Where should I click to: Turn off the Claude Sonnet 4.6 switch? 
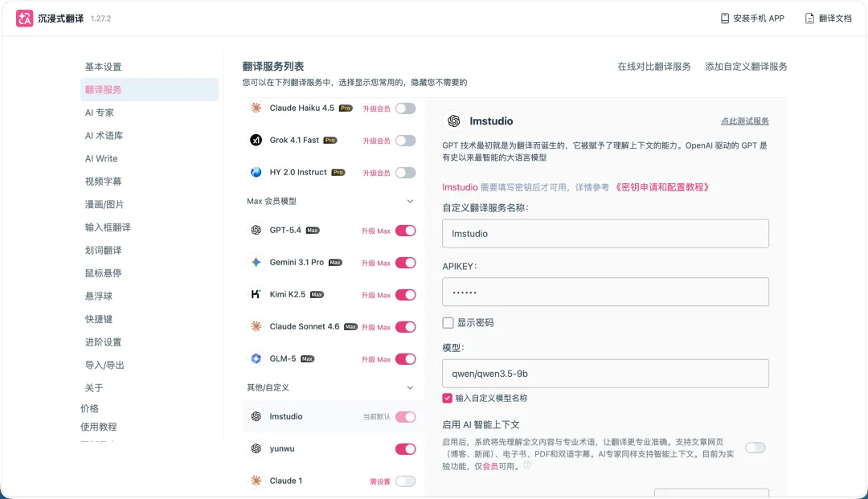click(x=405, y=327)
